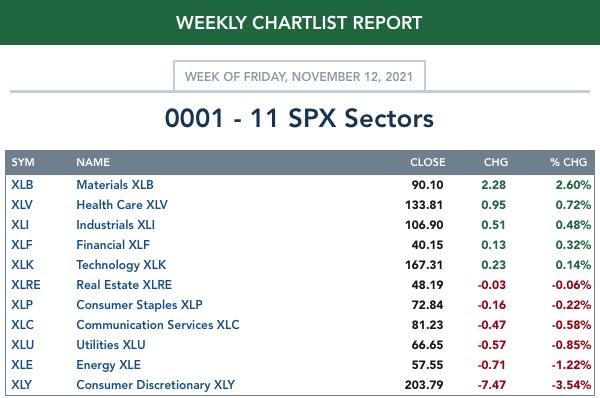Image resolution: width=600 pixels, height=398 pixels.
Task: Select the Real Estate XLRE link
Action: click(x=124, y=285)
